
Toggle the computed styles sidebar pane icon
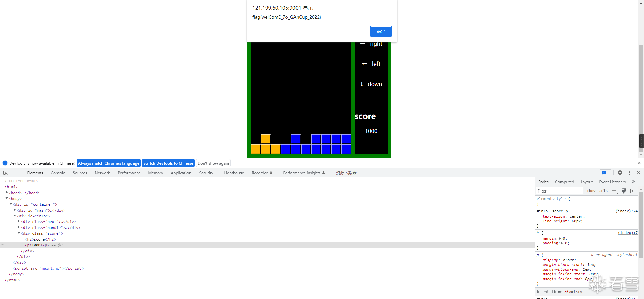[x=633, y=191]
